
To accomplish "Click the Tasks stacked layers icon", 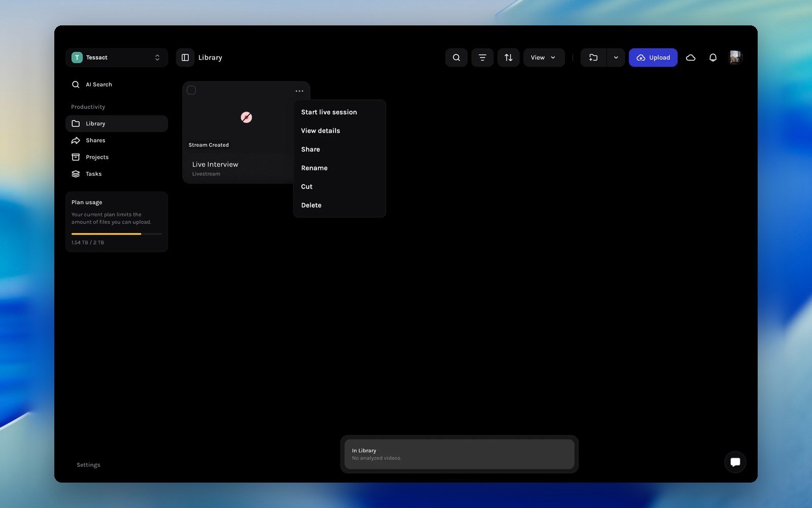I will point(76,174).
